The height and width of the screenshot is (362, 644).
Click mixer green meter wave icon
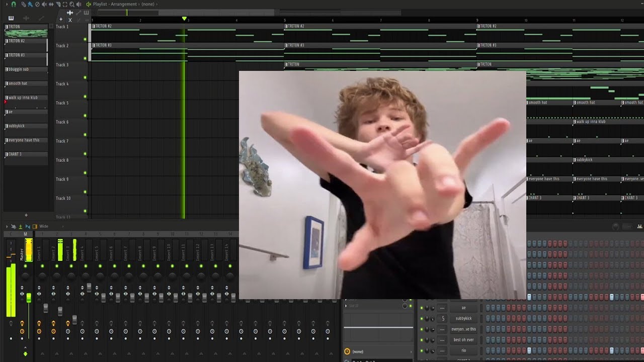(x=21, y=227)
